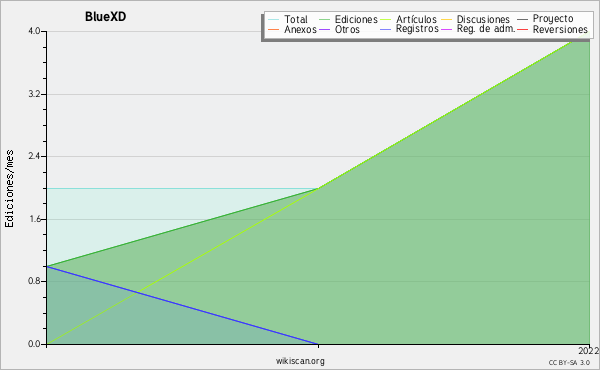Click the '3.2' y-axis value

34,94
